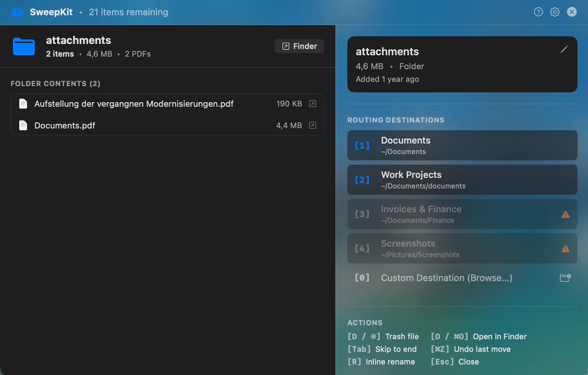The height and width of the screenshot is (375, 588).
Task: Choose Invoices & Finance destination [3]
Action: pyautogui.click(x=462, y=214)
